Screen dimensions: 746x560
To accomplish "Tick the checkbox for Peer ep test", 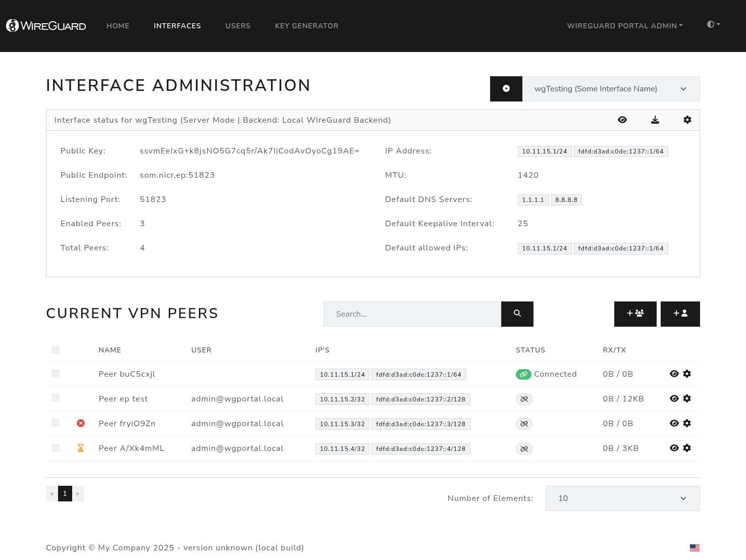I will pyautogui.click(x=56, y=398).
